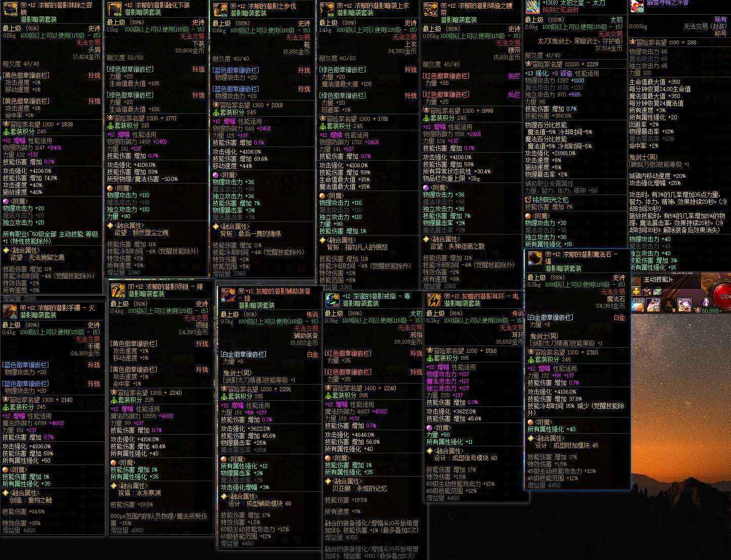Click fusion text 欲望 : 失神迷离之散
Viewport: 731px width, 560px height.
(x=458, y=246)
